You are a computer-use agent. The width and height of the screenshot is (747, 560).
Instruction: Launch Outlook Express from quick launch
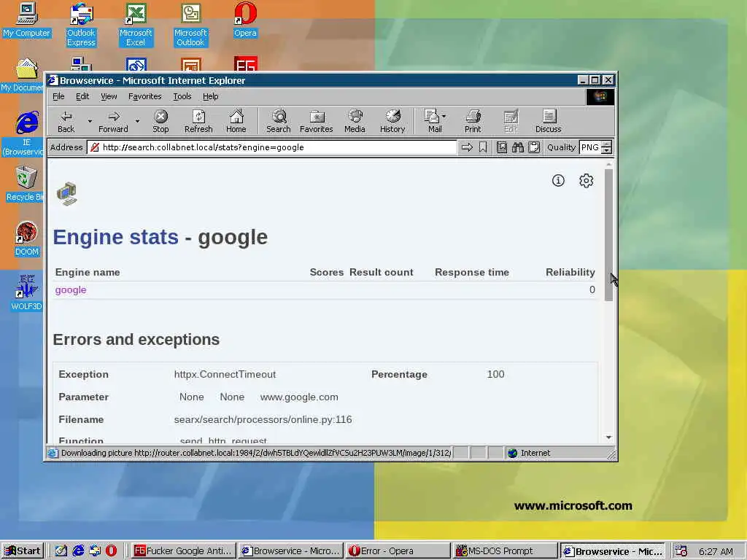tap(95, 551)
